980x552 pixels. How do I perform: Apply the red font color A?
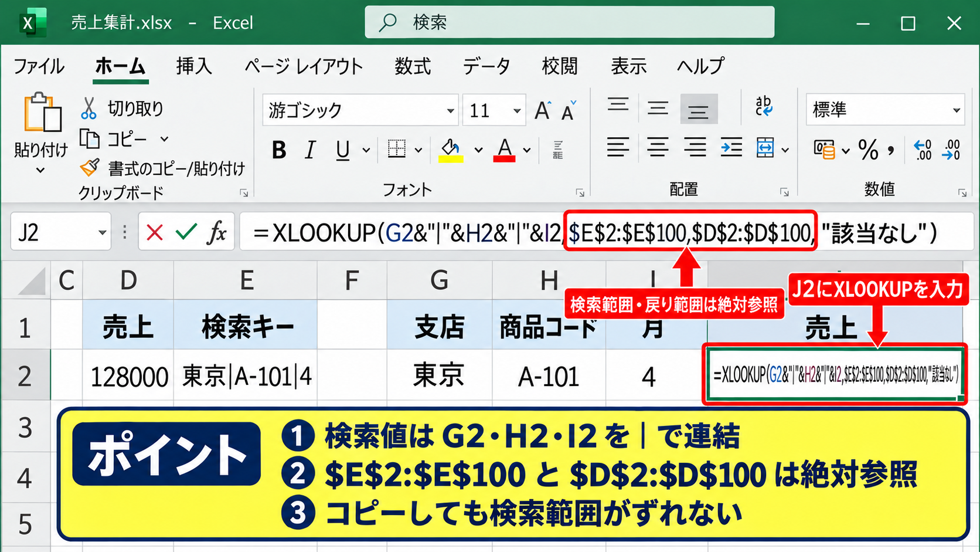pos(504,150)
